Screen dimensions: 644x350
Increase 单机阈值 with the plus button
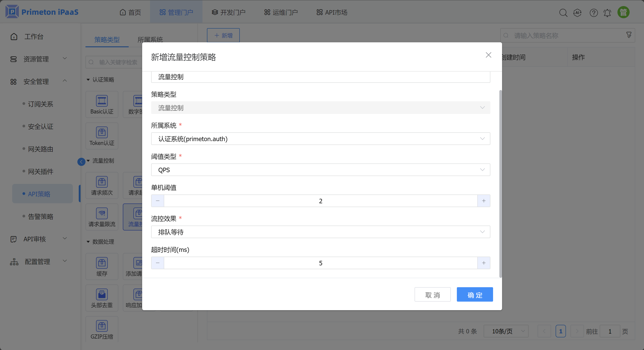click(x=483, y=201)
